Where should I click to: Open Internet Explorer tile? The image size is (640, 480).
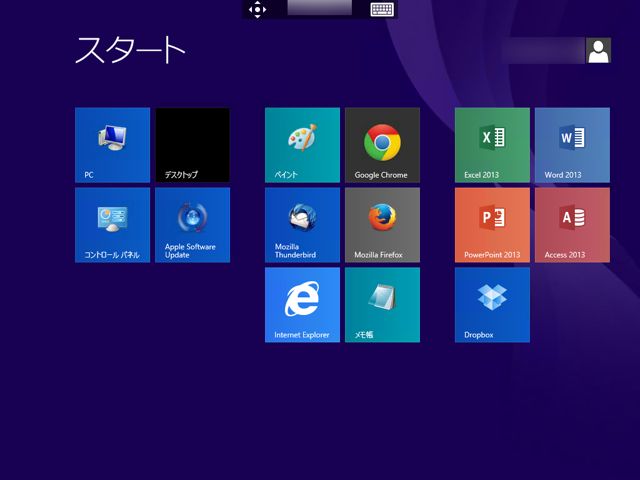click(x=302, y=305)
